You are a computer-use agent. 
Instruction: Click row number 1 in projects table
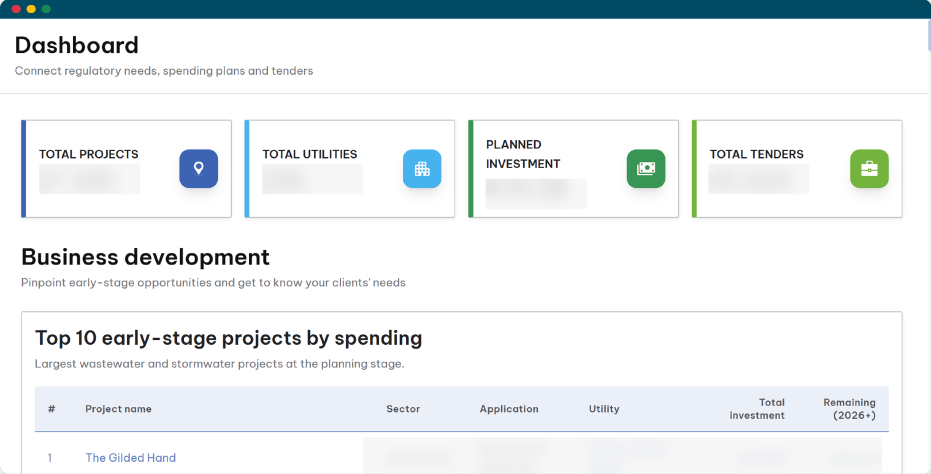pos(50,458)
